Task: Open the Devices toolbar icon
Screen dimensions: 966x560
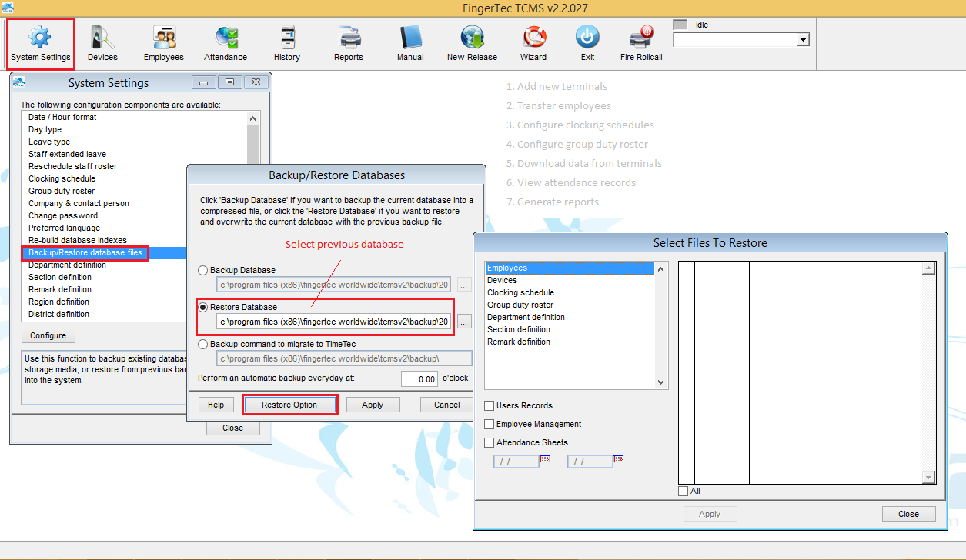Action: [102, 43]
